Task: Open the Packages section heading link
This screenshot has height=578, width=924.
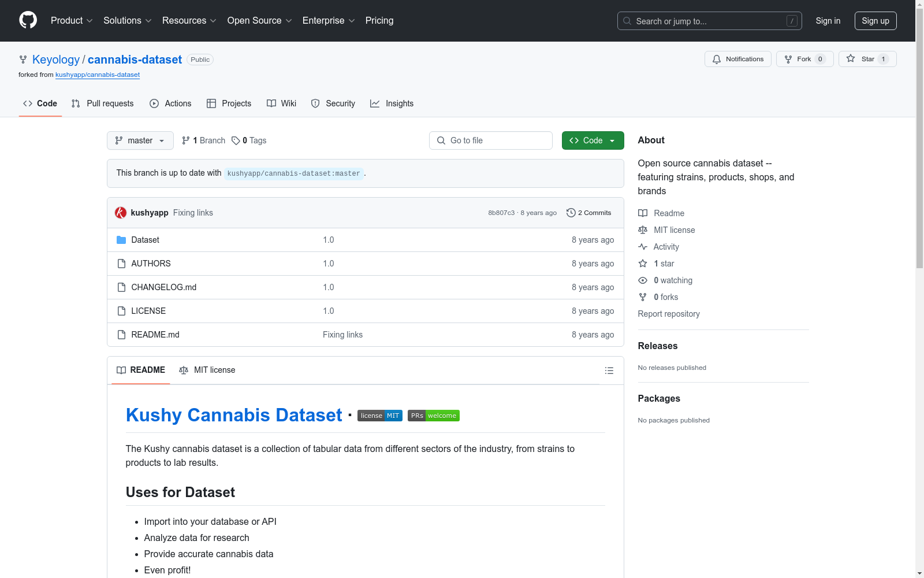Action: (x=659, y=398)
